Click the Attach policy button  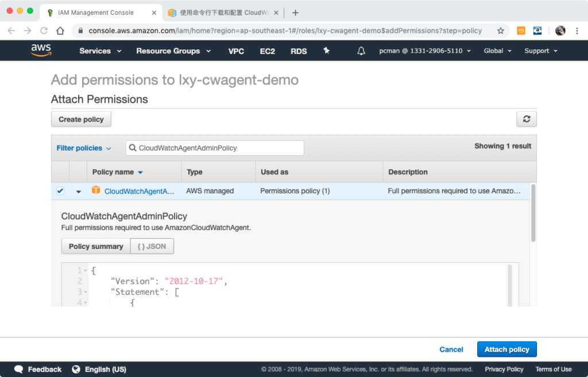[506, 349]
